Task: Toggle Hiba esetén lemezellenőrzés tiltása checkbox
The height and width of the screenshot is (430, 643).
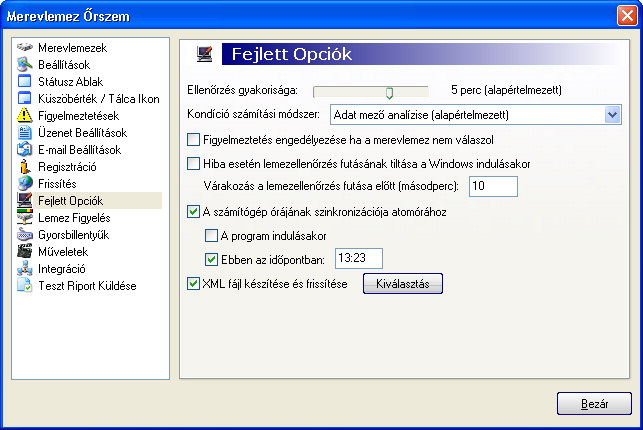Action: pyautogui.click(x=193, y=164)
